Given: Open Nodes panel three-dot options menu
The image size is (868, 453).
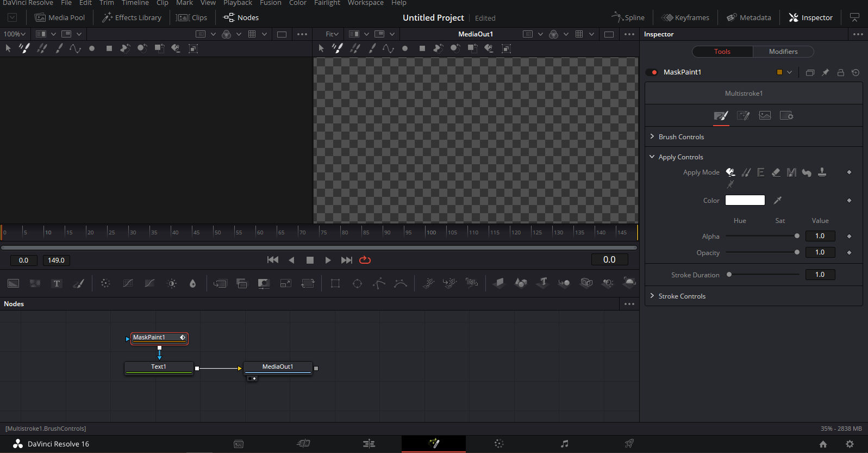Looking at the screenshot, I should tap(629, 304).
